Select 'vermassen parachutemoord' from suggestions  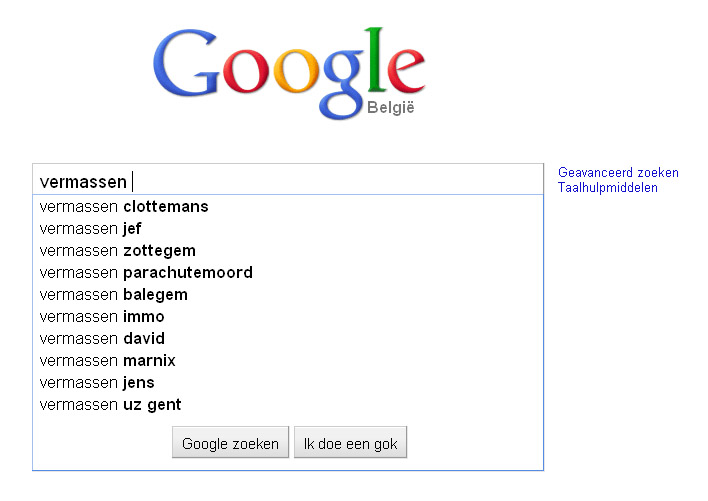146,273
